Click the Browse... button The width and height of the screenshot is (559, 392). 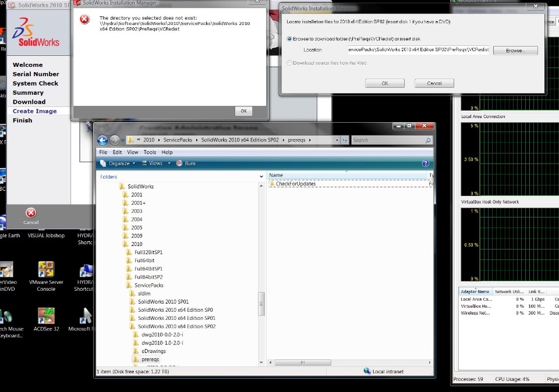pyautogui.click(x=515, y=51)
